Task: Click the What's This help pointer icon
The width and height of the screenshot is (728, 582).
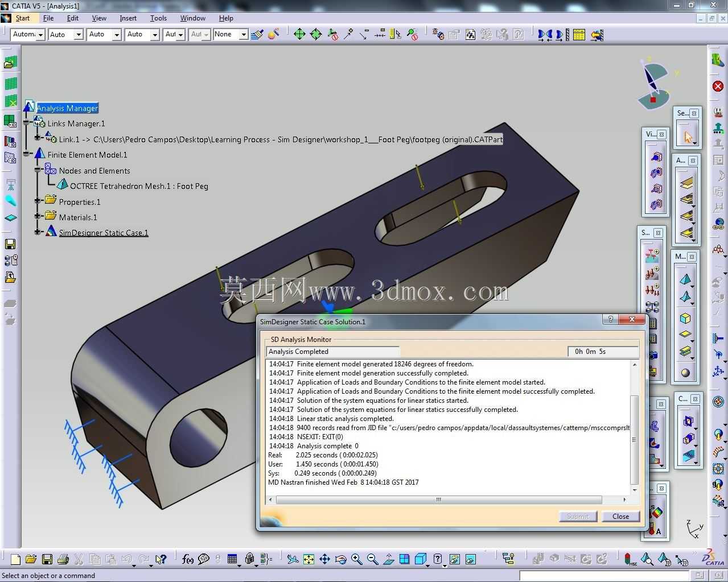Action: (161, 559)
